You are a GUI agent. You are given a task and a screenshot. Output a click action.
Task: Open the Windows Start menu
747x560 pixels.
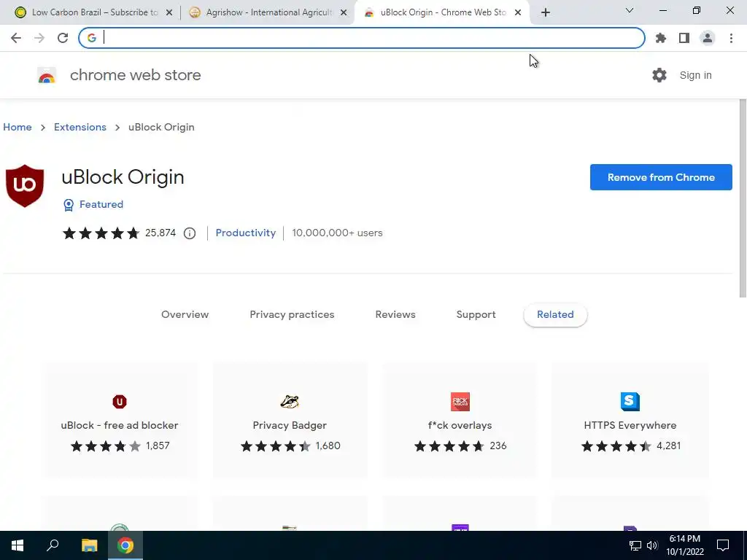[18, 545]
